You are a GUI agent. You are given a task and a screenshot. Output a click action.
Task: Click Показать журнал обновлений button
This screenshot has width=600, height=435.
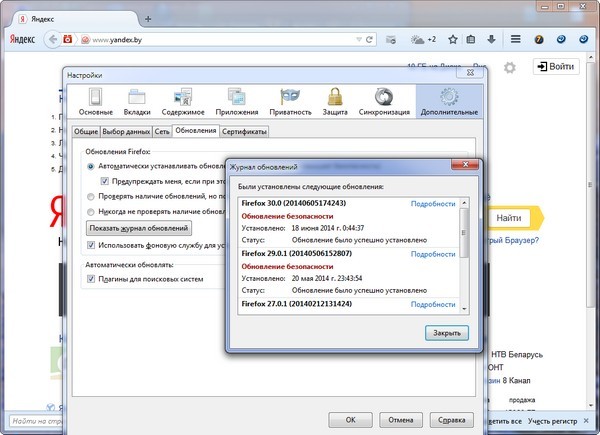pyautogui.click(x=139, y=228)
